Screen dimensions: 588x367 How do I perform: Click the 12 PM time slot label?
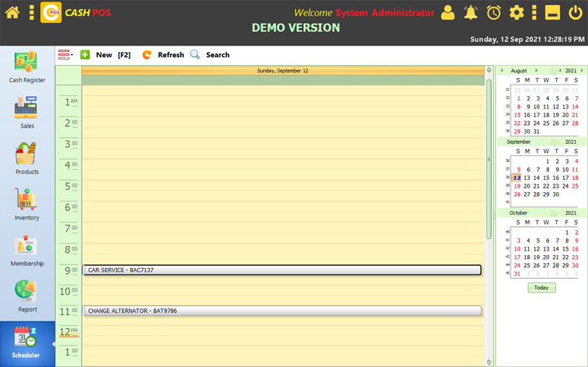[x=69, y=332]
